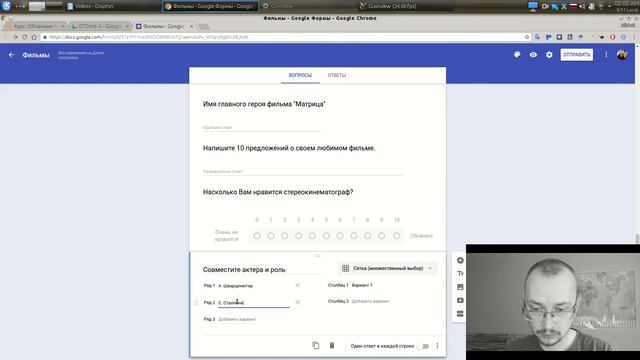This screenshot has width=640, height=360.
Task: Edit the question title "Совместите актера и роль"
Action: click(261, 270)
